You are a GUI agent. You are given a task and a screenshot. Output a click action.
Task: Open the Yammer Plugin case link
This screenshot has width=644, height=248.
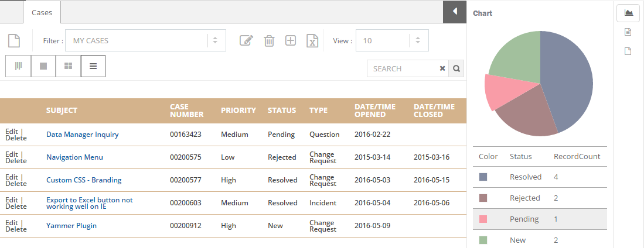71,225
